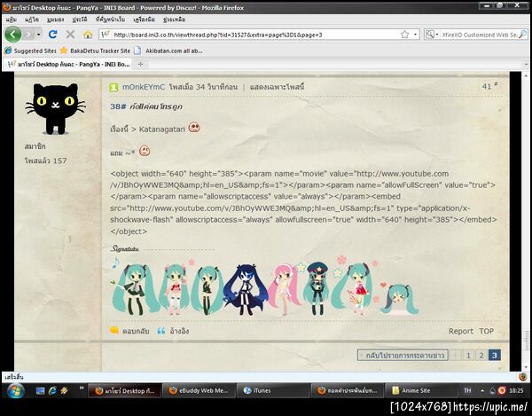Open the Bookmarks menu (fifth menu item)
532x416 pixels.
point(110,20)
